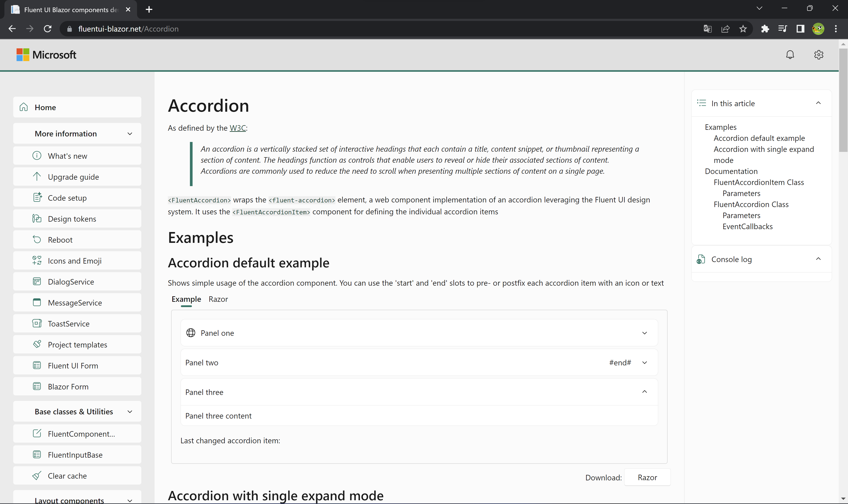Collapse the More information section

point(130,134)
